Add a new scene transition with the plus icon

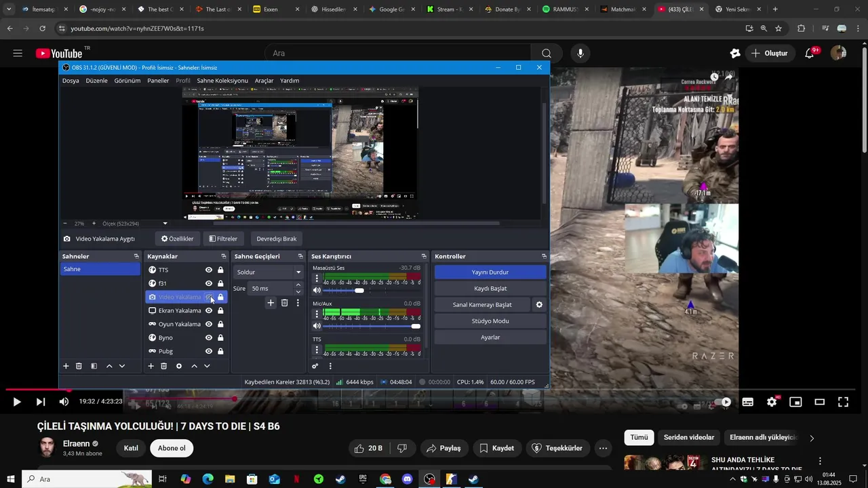[271, 303]
